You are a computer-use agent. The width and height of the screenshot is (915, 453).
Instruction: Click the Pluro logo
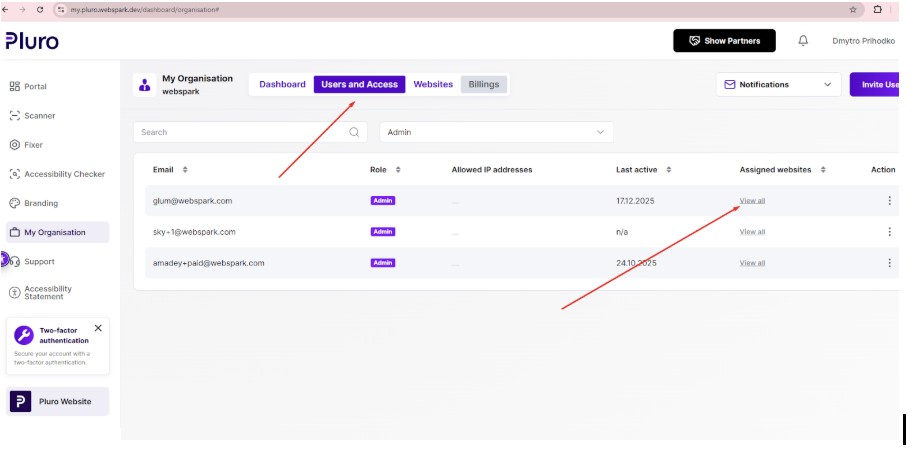click(x=32, y=41)
